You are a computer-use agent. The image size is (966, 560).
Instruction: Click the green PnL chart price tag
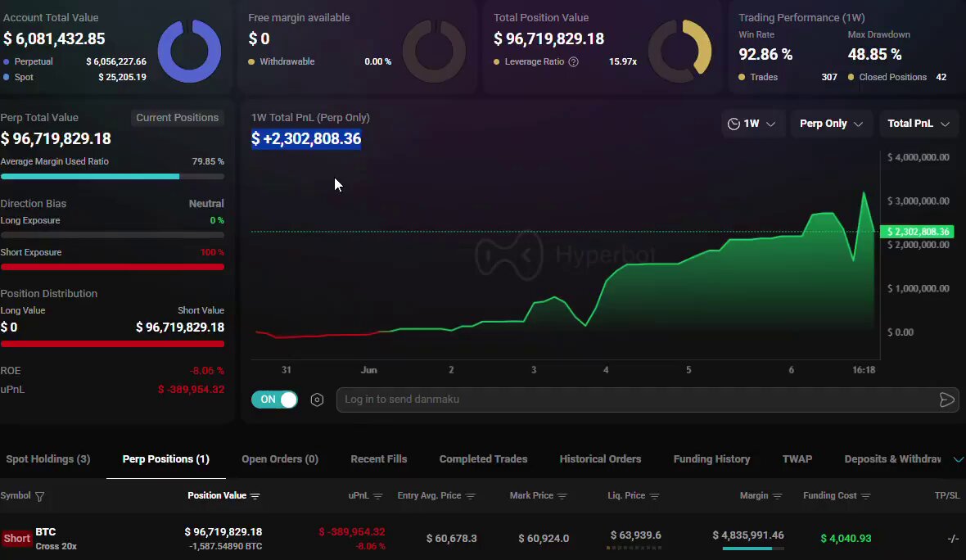pos(918,232)
